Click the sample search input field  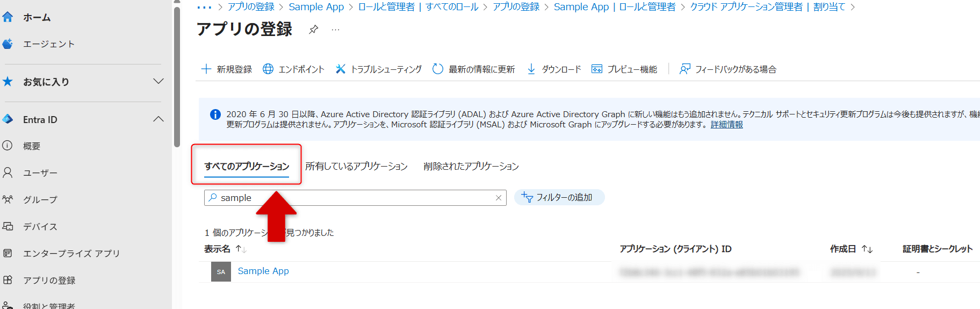[355, 198]
